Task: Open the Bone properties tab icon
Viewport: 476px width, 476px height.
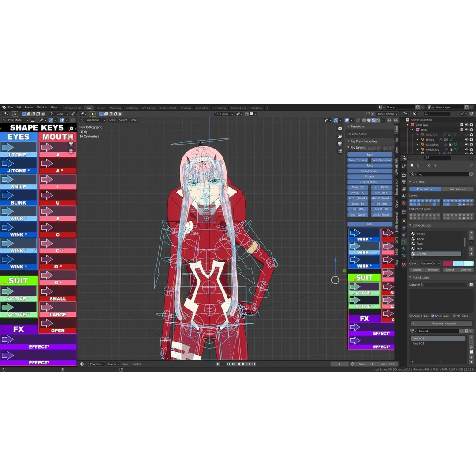Action: 404,249
